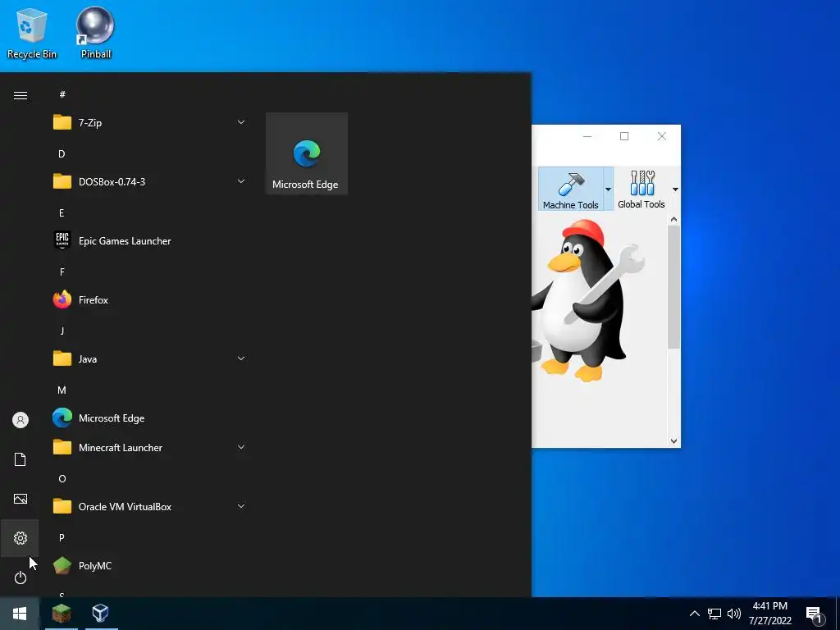Open the volume speaker icon
The image size is (840, 630).
(734, 614)
